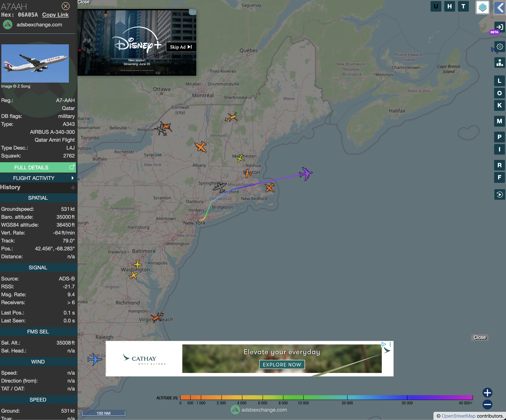This screenshot has height=420, width=506.
Task: Click the SPEED section header
Action: (38, 400)
